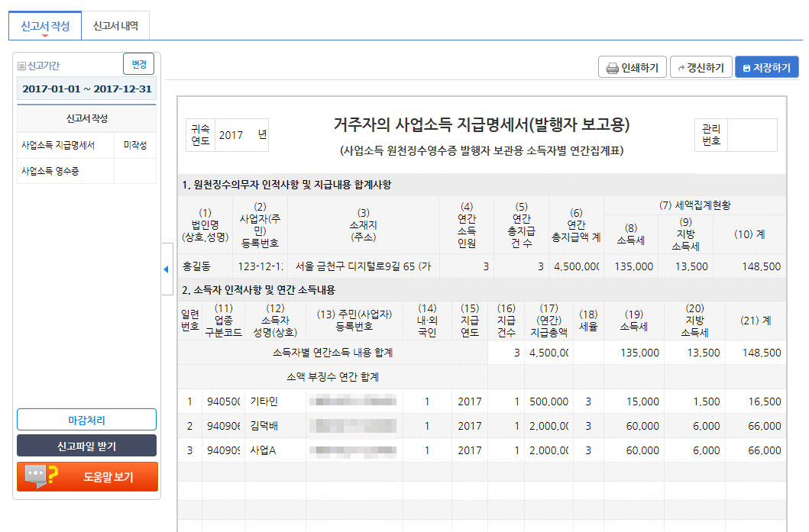Screen dimensions: 809x532
Task: Click the 서울 금천구 디지털로9길 65 address cell
Action: 363,266
